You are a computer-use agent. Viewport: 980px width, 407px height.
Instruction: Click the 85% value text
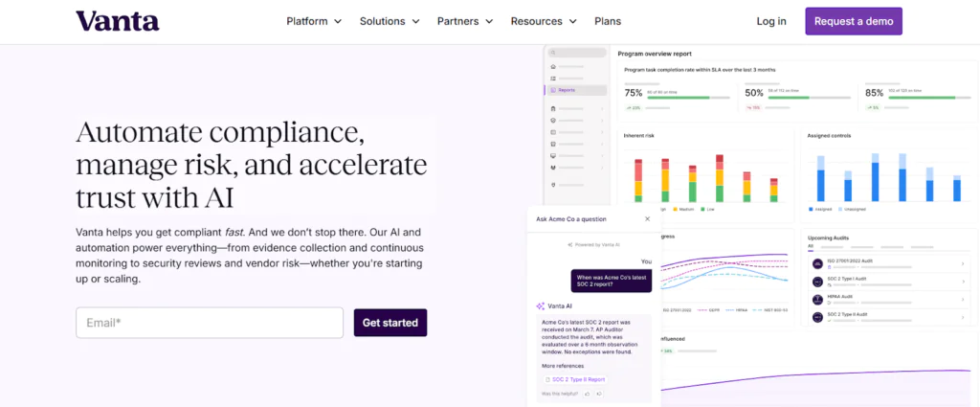pyautogui.click(x=875, y=93)
